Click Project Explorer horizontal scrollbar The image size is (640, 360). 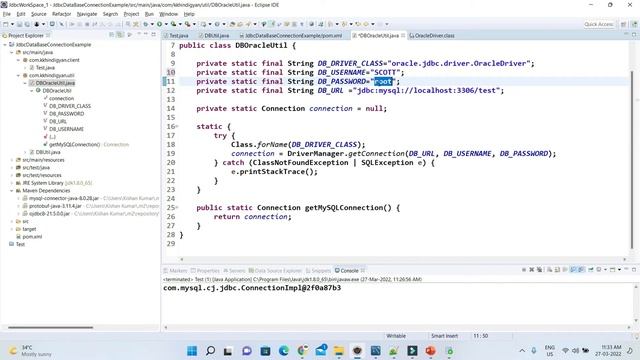click(51, 327)
